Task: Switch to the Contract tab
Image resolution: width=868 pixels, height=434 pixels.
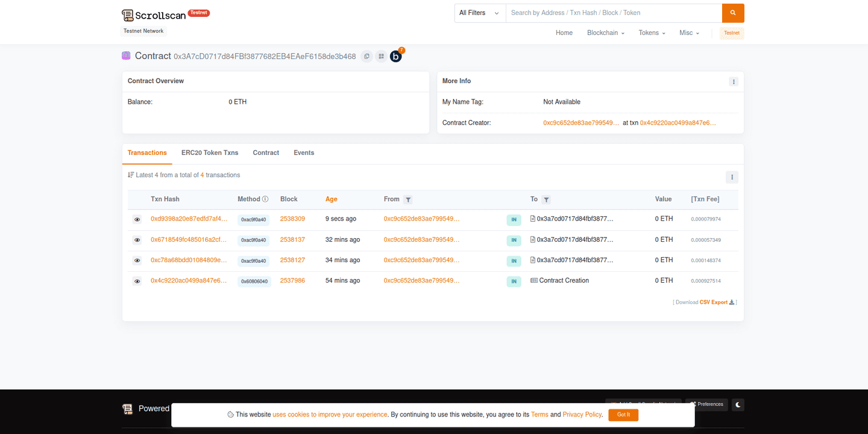Action: [266, 153]
